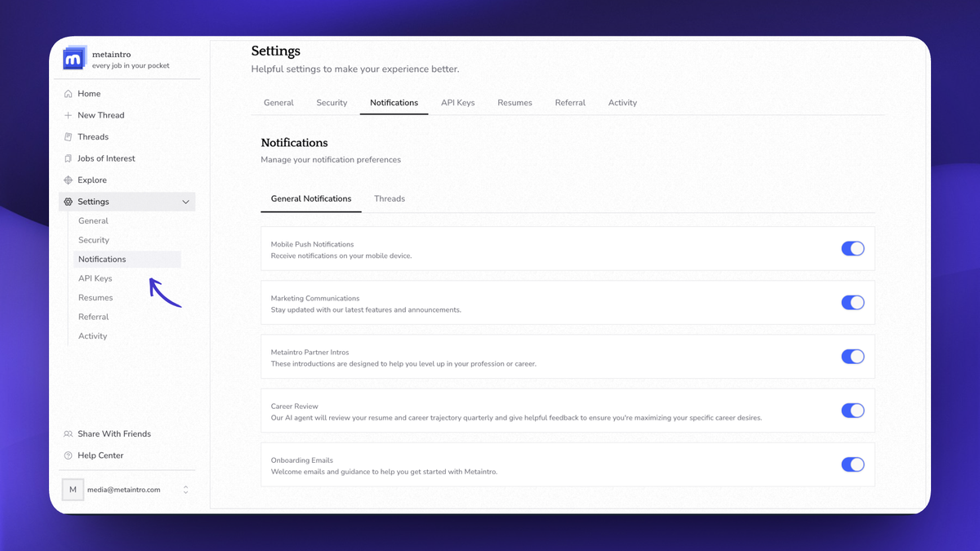Click the metaintro logo icon

point(74,58)
